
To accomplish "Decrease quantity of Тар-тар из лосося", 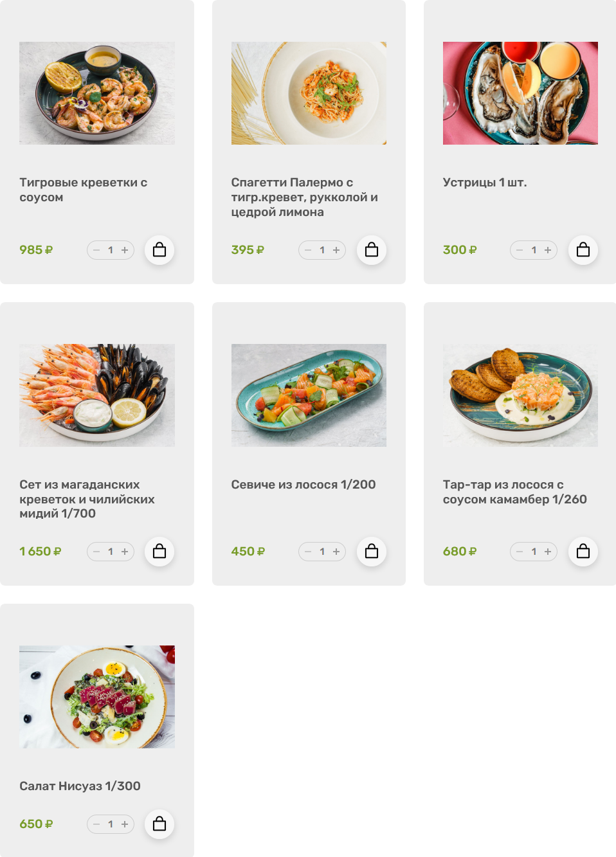I will click(520, 552).
